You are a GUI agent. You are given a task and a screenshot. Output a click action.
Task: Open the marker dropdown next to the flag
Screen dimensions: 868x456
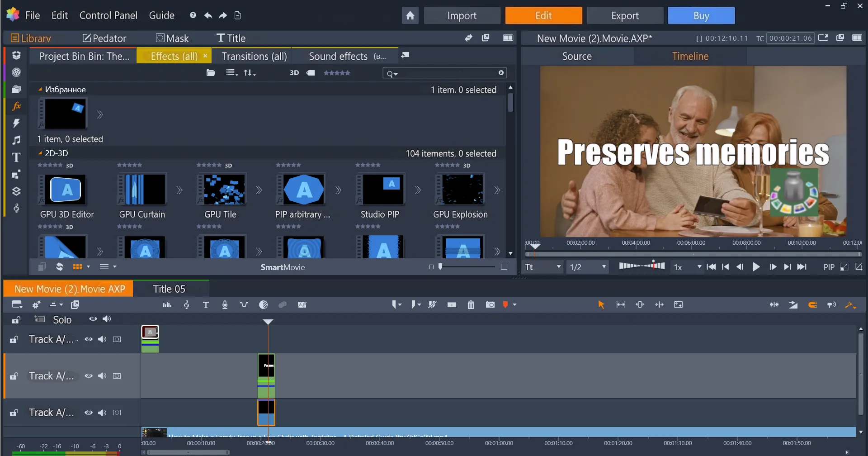pyautogui.click(x=514, y=304)
